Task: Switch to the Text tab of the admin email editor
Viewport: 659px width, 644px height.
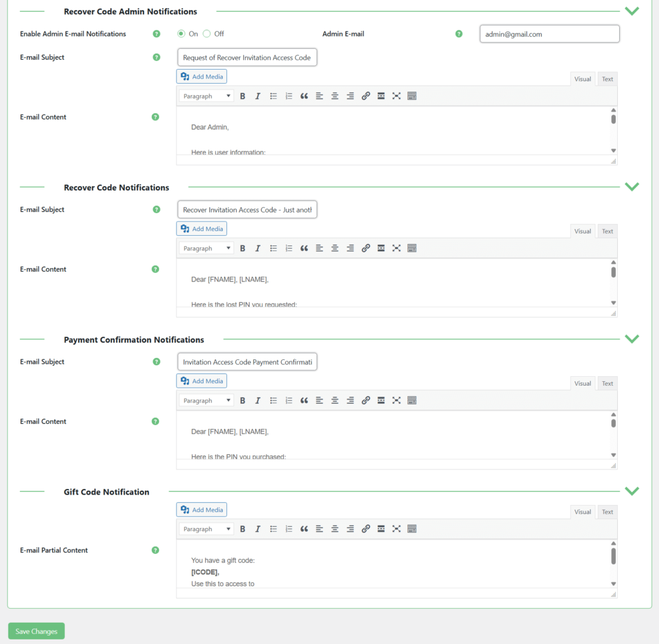Action: coord(607,79)
